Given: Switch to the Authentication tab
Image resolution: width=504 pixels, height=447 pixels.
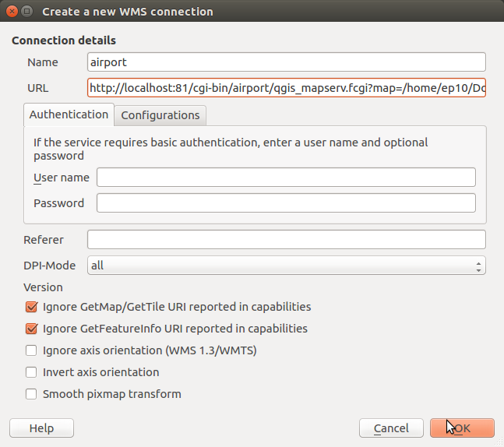Looking at the screenshot, I should click(69, 114).
